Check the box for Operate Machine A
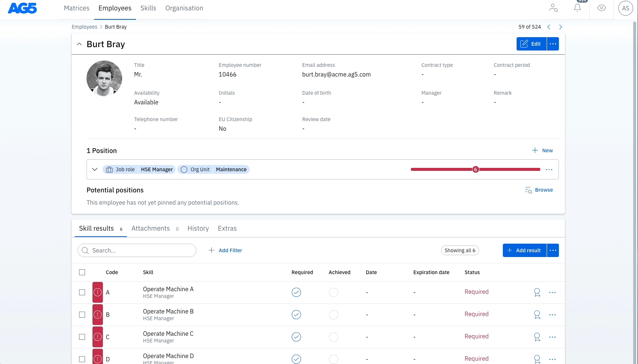 [82, 292]
